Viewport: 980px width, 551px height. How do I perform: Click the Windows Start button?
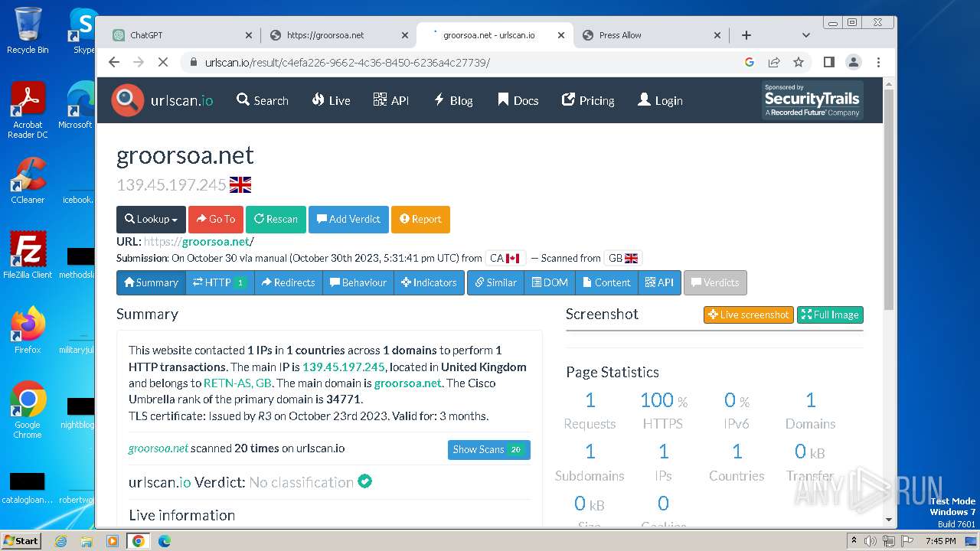pyautogui.click(x=21, y=540)
